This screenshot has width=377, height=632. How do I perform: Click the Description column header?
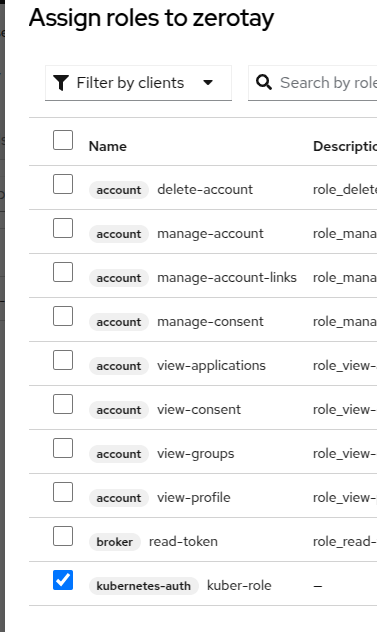(x=345, y=146)
